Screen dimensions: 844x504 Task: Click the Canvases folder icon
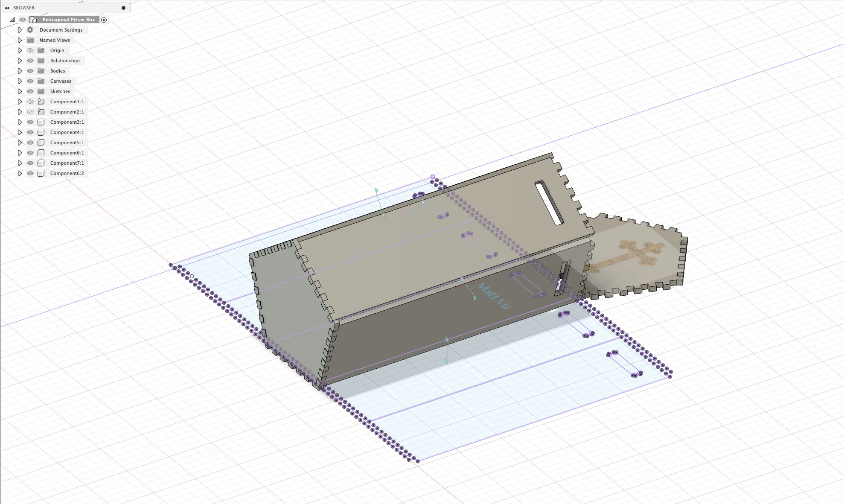click(x=41, y=81)
